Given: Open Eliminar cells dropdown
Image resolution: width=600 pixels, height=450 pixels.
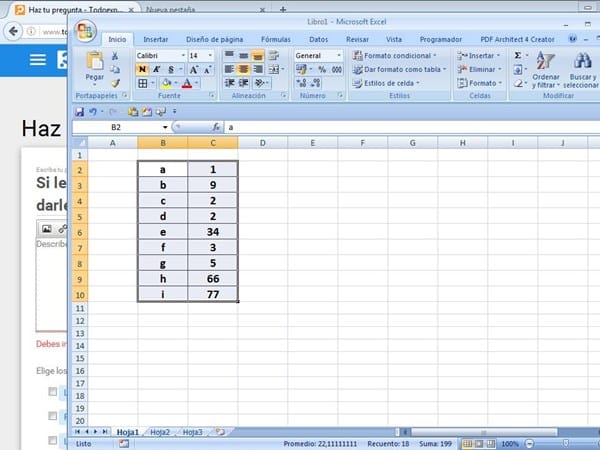Looking at the screenshot, I should click(479, 69).
